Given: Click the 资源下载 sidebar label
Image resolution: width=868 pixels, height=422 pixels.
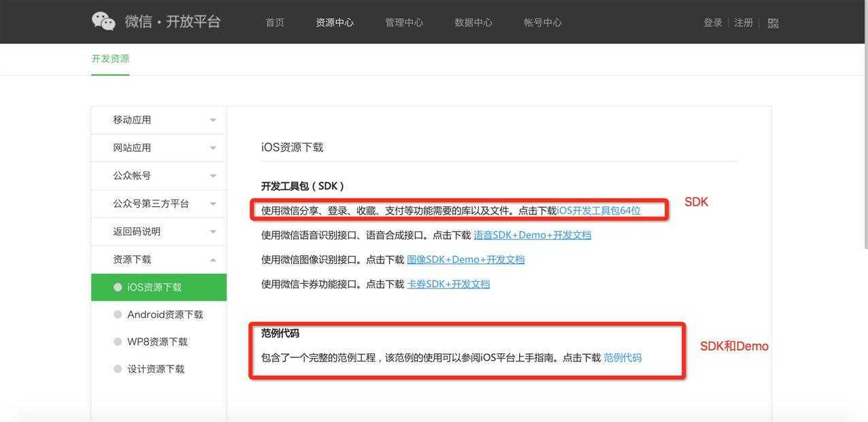Looking at the screenshot, I should (x=132, y=259).
